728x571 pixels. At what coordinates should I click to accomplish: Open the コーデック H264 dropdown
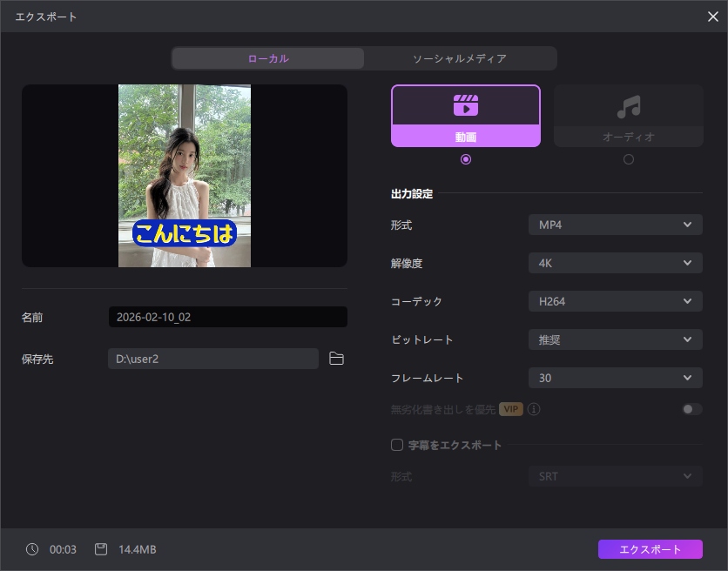(x=615, y=301)
